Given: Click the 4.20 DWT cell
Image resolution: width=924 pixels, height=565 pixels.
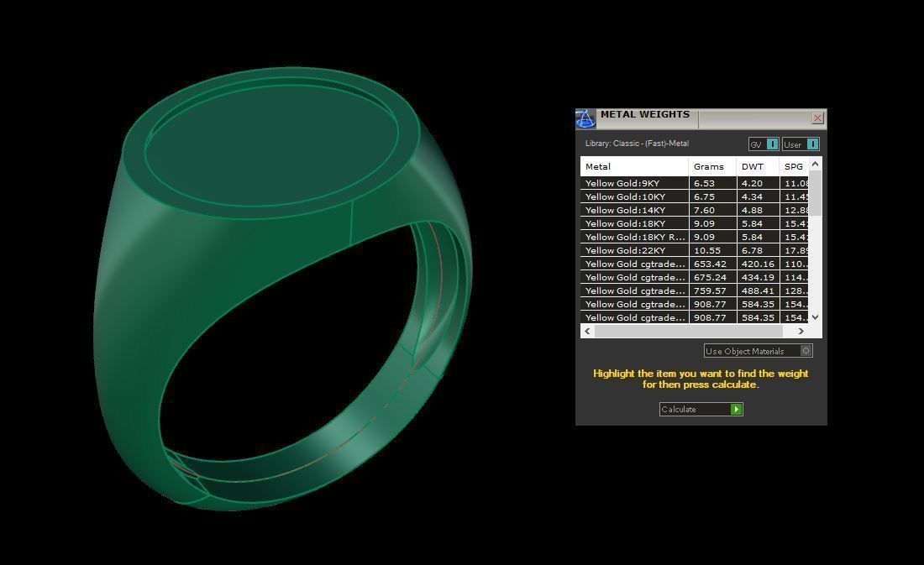Looking at the screenshot, I should 758,183.
